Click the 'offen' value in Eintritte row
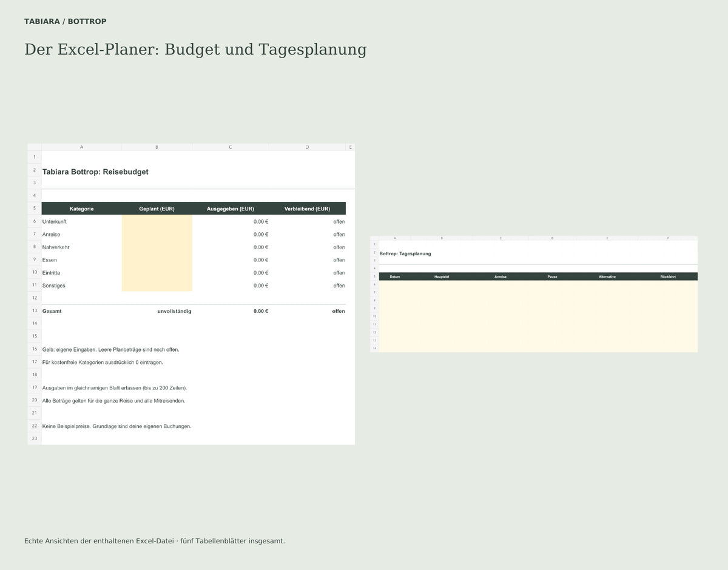This screenshot has height=570, width=728. (339, 272)
